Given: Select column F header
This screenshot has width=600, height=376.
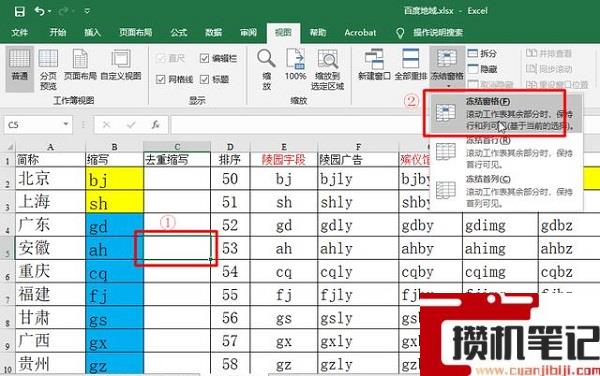Looking at the screenshot, I should point(358,147).
